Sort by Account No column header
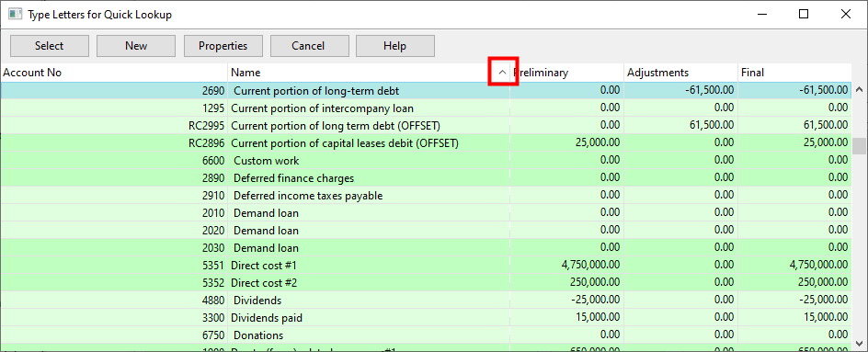This screenshot has height=352, width=868. tap(113, 73)
